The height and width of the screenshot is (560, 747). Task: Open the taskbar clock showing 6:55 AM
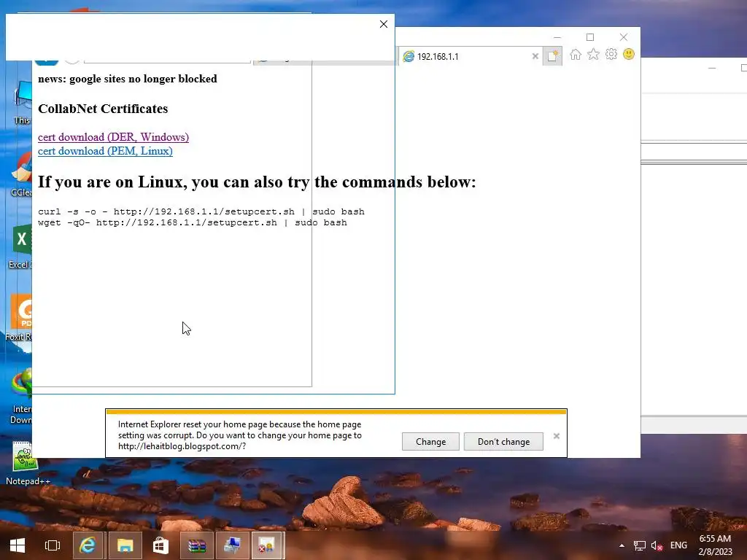point(715,545)
